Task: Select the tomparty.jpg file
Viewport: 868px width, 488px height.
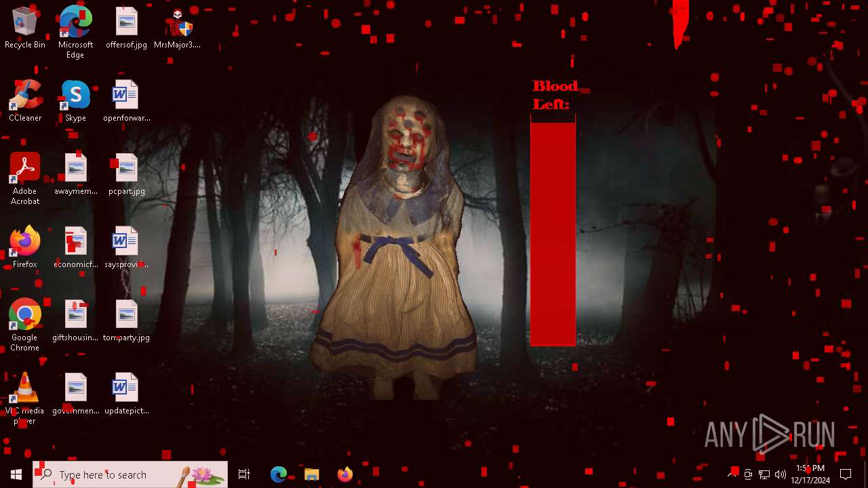Action: [126, 321]
